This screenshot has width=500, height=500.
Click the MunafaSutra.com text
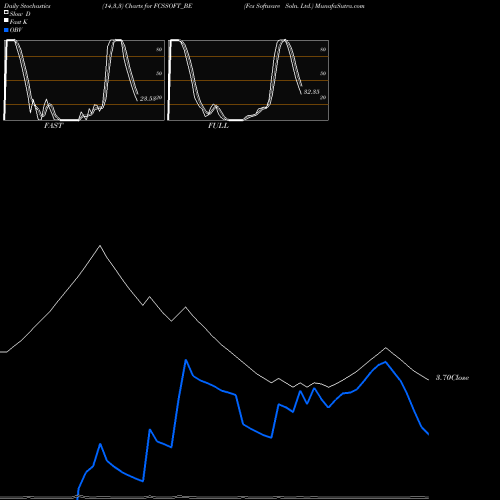(340, 6)
